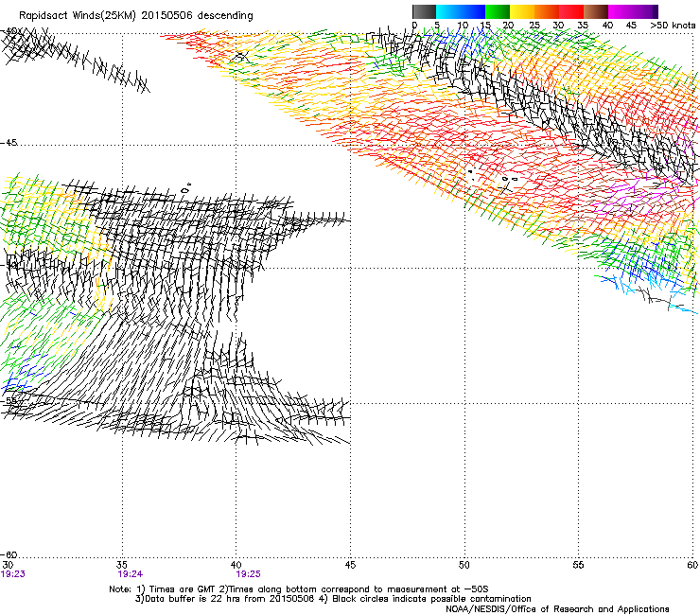This screenshot has height=615, width=700.
Task: Click the orange 25-30 knots legend swatch
Action: click(547, 11)
